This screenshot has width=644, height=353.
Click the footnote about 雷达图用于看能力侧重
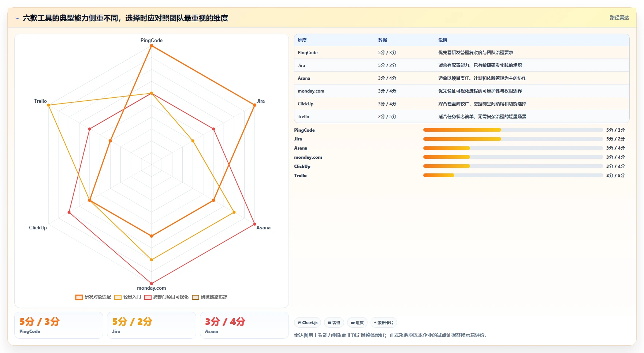click(391, 335)
